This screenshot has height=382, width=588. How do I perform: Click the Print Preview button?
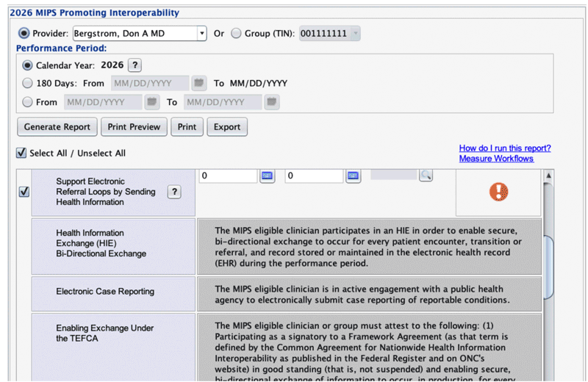134,126
